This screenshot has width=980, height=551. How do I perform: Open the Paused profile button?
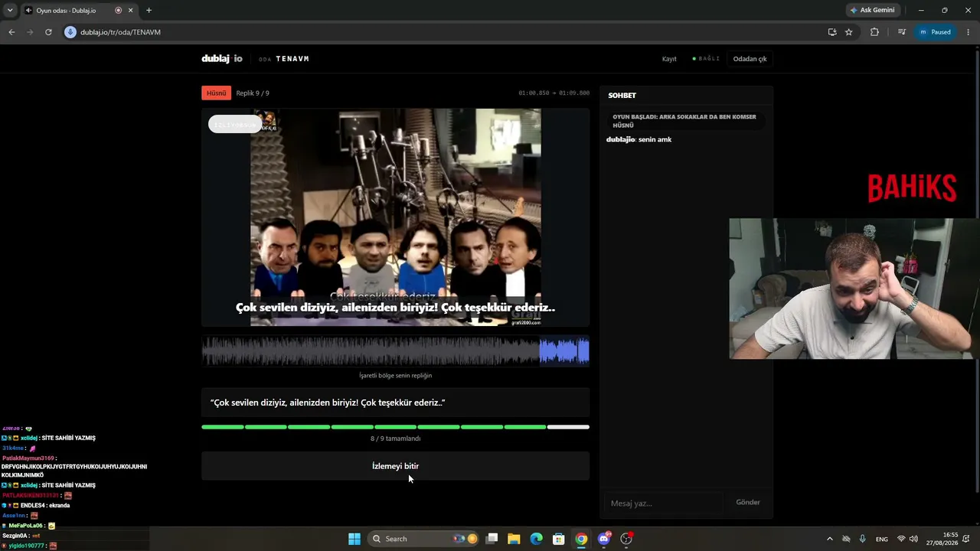(x=935, y=32)
